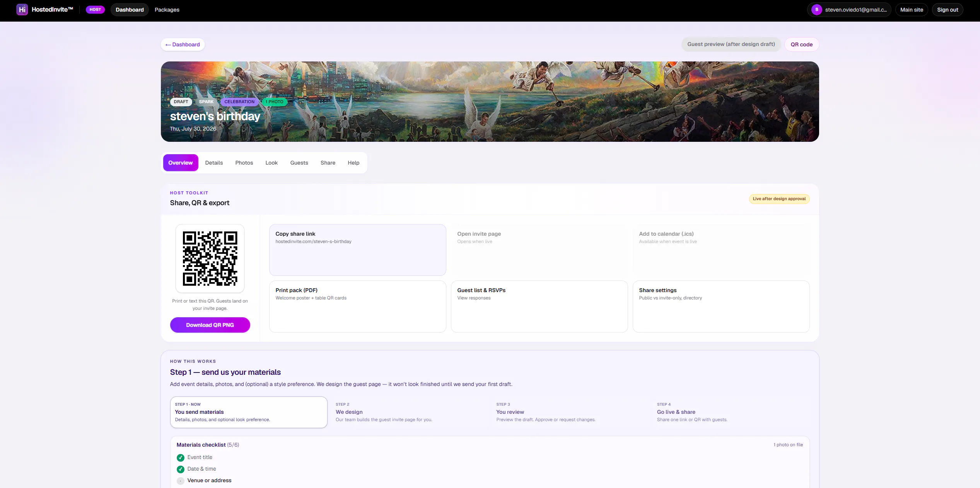The height and width of the screenshot is (488, 980).
Task: Switch to the Guests tab
Action: pyautogui.click(x=299, y=163)
